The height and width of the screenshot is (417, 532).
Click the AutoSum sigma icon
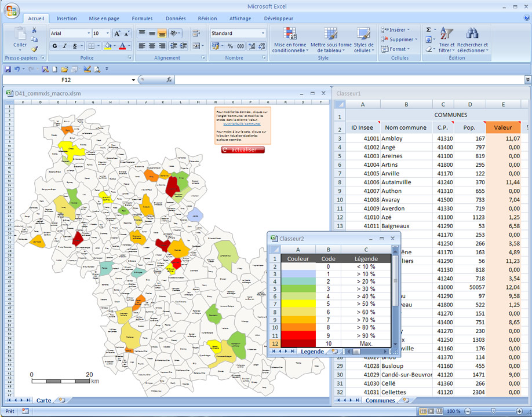tap(429, 30)
